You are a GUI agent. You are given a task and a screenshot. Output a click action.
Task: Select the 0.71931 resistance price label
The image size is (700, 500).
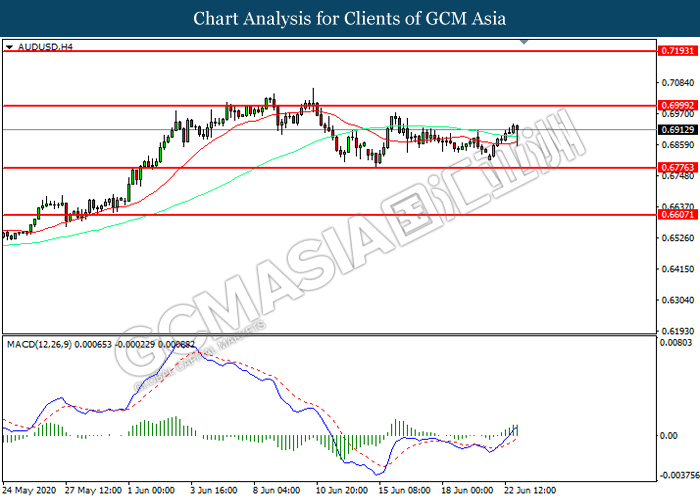point(678,51)
